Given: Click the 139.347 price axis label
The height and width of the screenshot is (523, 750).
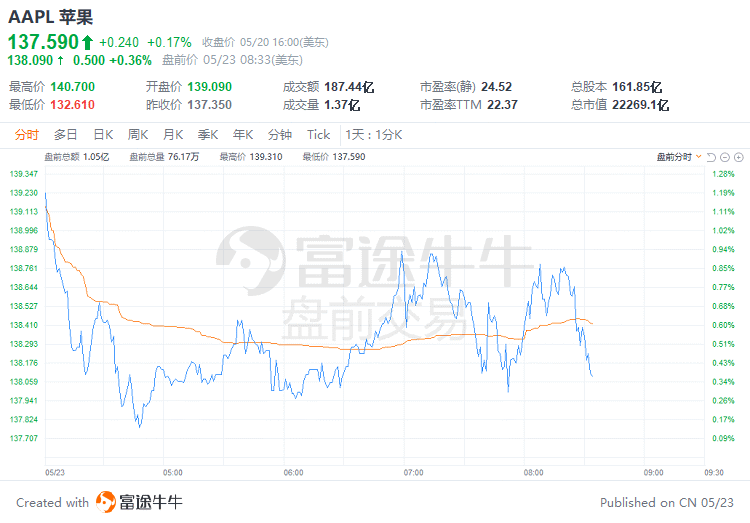Looking at the screenshot, I should coord(23,174).
